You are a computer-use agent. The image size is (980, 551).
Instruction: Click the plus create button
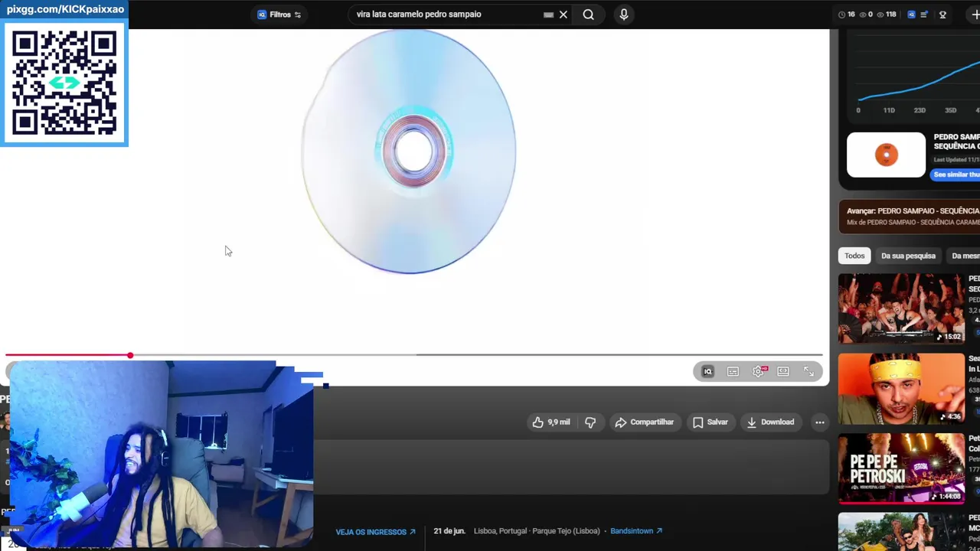point(975,15)
